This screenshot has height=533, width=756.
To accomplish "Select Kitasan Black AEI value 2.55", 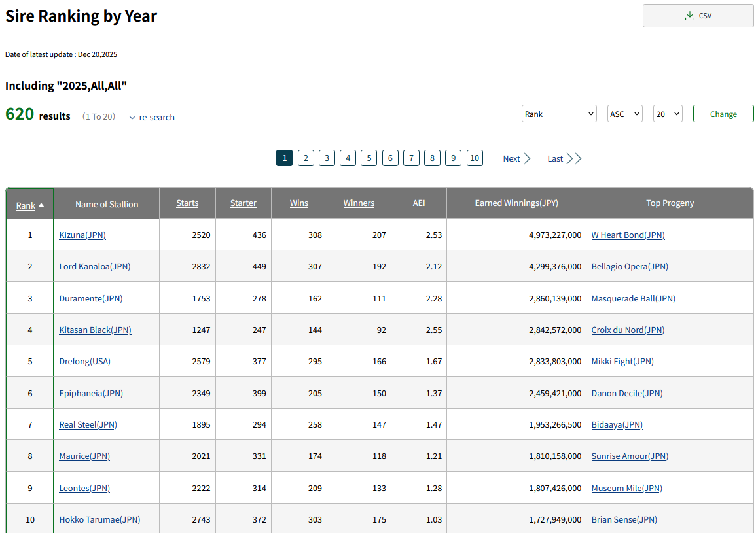I will 434,330.
